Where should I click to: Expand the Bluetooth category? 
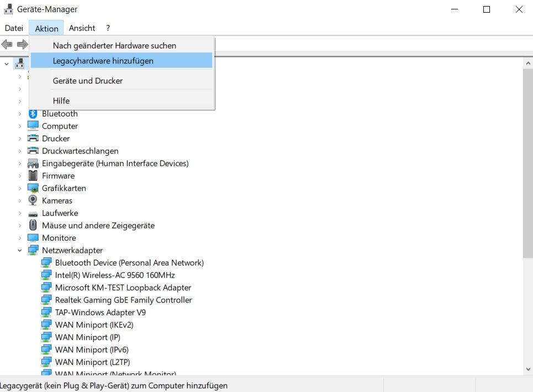click(x=20, y=114)
